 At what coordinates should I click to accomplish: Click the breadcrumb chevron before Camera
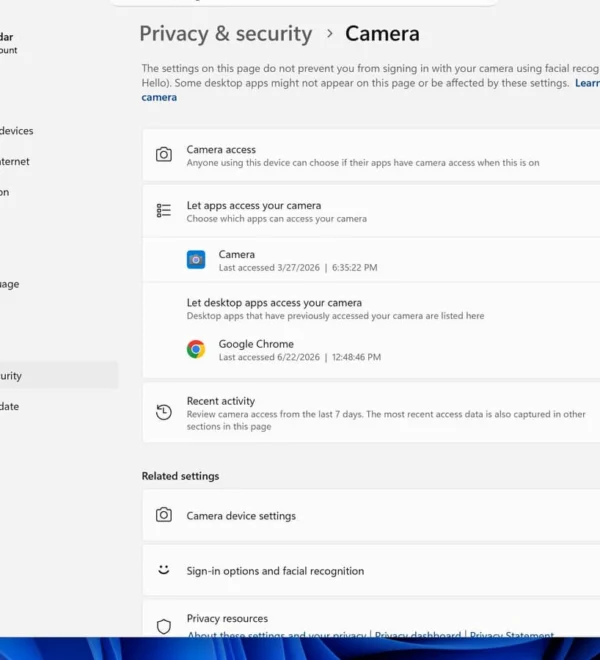pyautogui.click(x=330, y=33)
